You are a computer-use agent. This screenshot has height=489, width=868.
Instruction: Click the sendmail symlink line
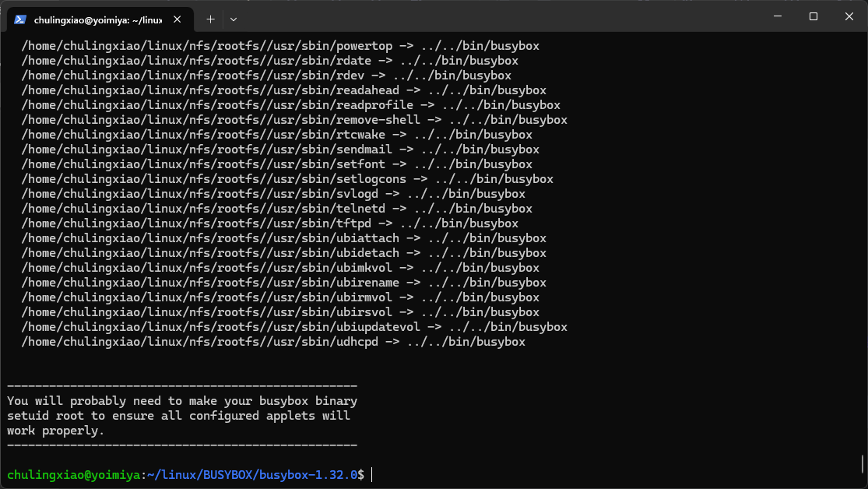pos(280,150)
